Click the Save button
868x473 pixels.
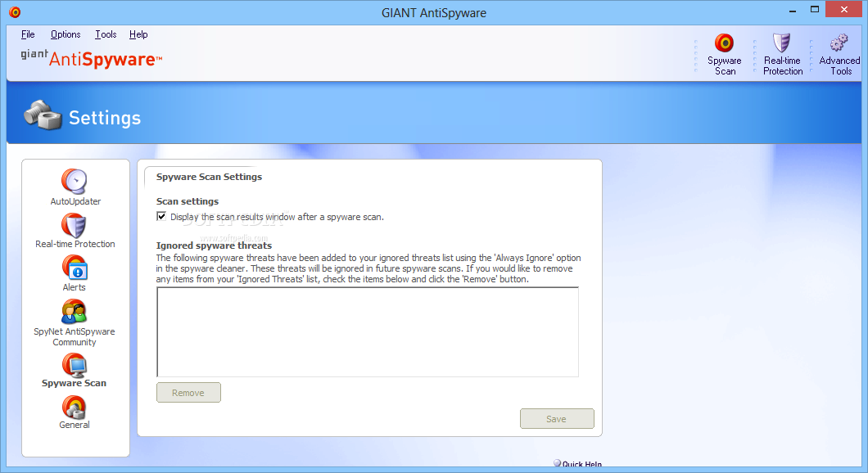557,419
